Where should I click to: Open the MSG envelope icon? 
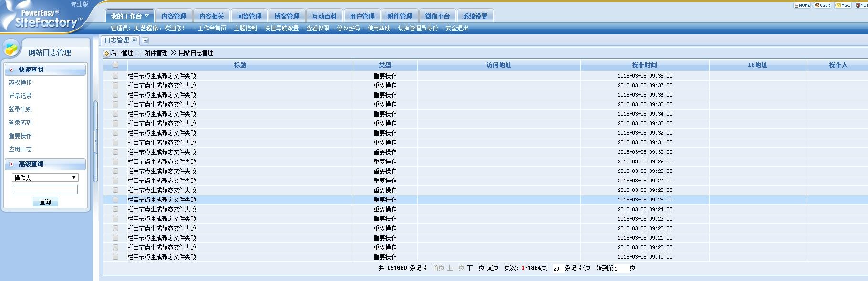(843, 5)
